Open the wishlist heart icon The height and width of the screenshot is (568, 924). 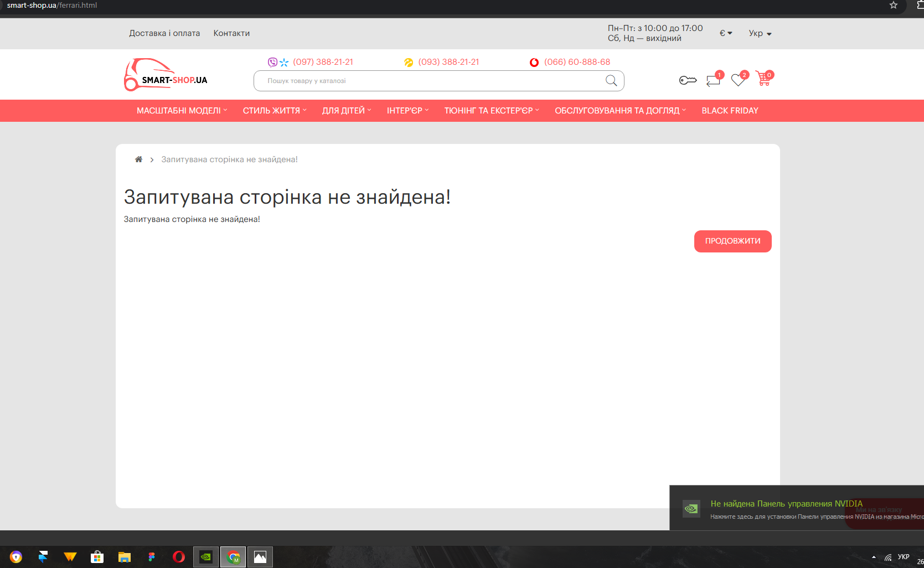pyautogui.click(x=737, y=80)
